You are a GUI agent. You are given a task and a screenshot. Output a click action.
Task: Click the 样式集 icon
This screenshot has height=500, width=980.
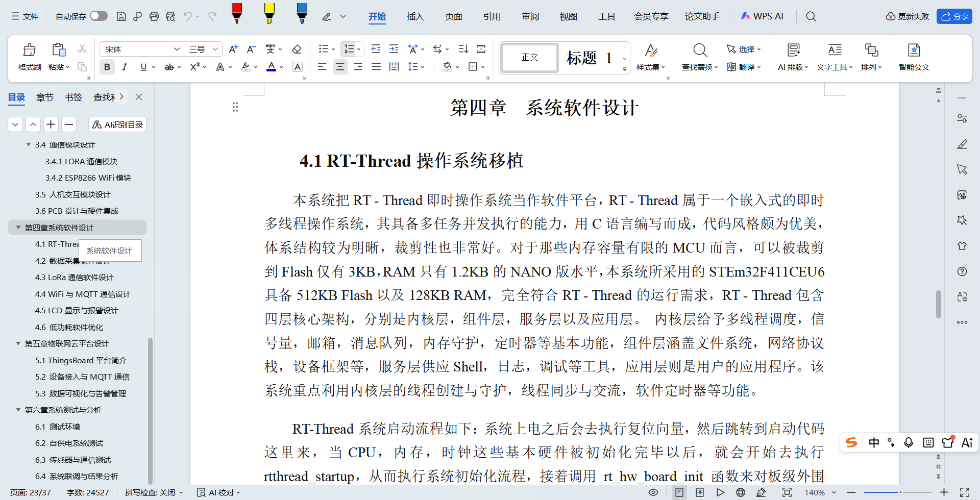[x=651, y=50]
